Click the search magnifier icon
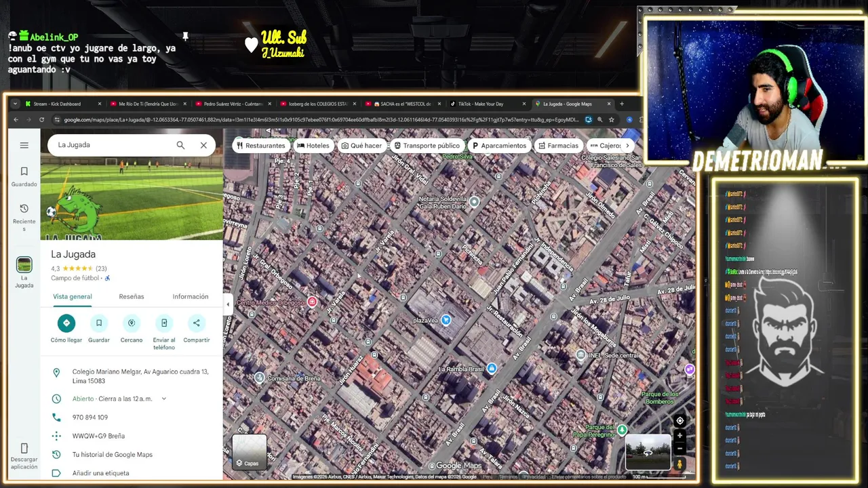The width and height of the screenshot is (868, 488). [180, 145]
